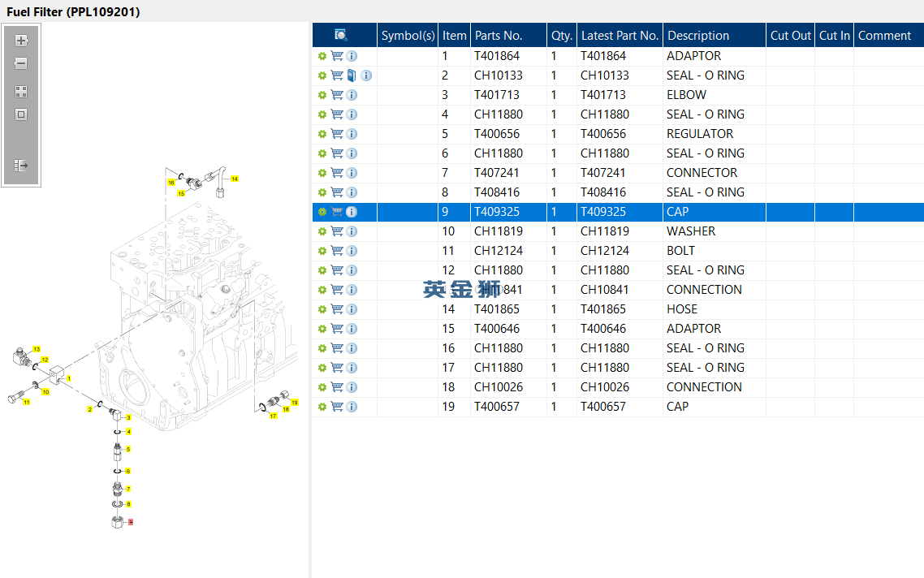Click red callout 9 in the diagram
The image size is (924, 578).
130,522
